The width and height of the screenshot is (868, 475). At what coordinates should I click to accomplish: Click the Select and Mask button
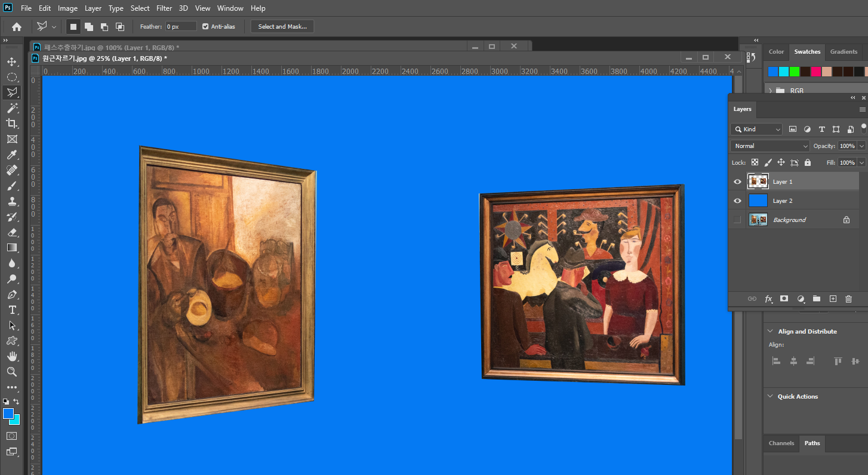(282, 26)
